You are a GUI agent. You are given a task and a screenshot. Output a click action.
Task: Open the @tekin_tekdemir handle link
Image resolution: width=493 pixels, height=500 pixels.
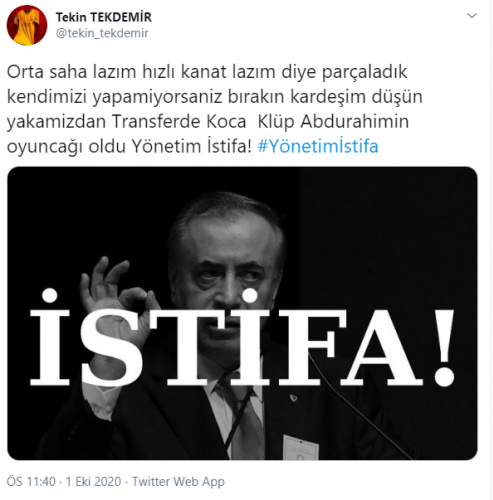(x=102, y=33)
